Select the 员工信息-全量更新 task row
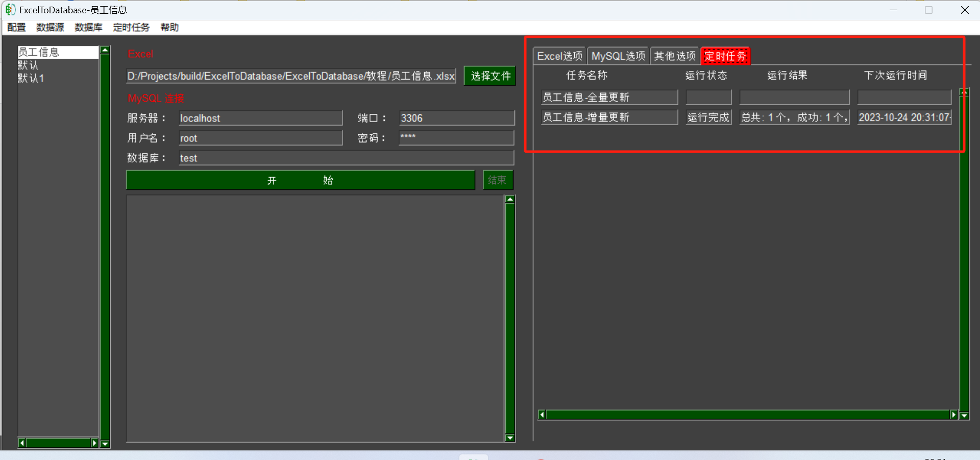The height and width of the screenshot is (460, 980). (609, 97)
